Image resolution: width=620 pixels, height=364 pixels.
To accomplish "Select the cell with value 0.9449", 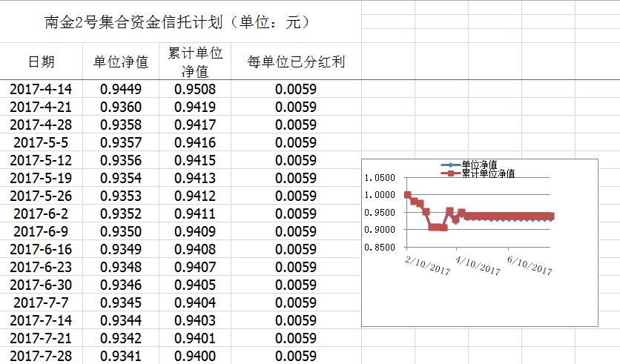I will 121,89.
